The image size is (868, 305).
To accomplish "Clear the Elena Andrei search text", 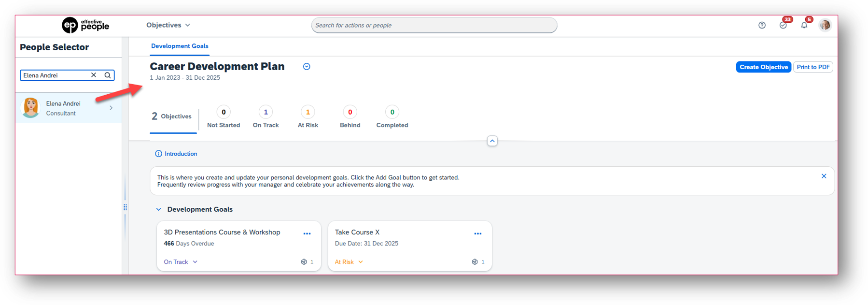I will (x=94, y=75).
